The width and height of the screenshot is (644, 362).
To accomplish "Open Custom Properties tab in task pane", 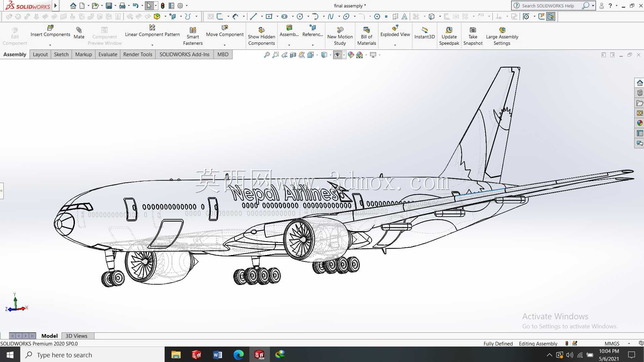I will [x=640, y=133].
